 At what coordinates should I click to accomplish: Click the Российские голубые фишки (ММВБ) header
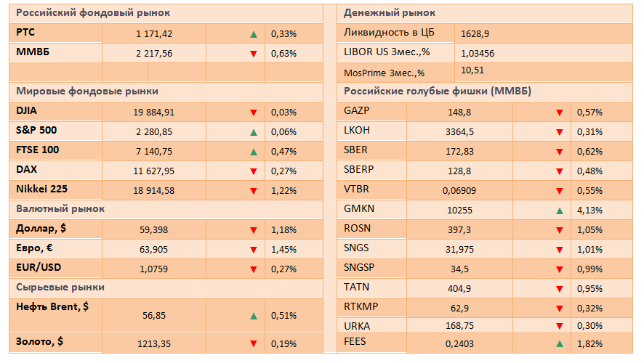(437, 91)
